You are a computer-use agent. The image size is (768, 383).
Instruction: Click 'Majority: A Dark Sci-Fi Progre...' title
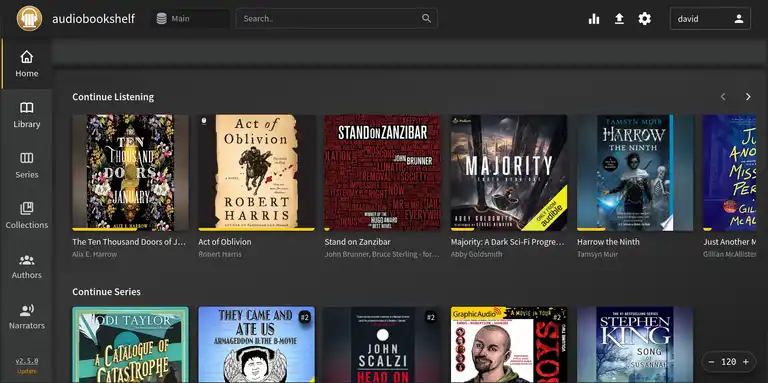point(507,242)
